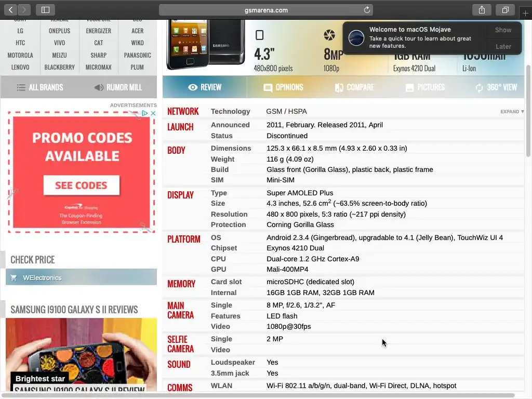Open the Compare tab
532x399 pixels.
(354, 87)
